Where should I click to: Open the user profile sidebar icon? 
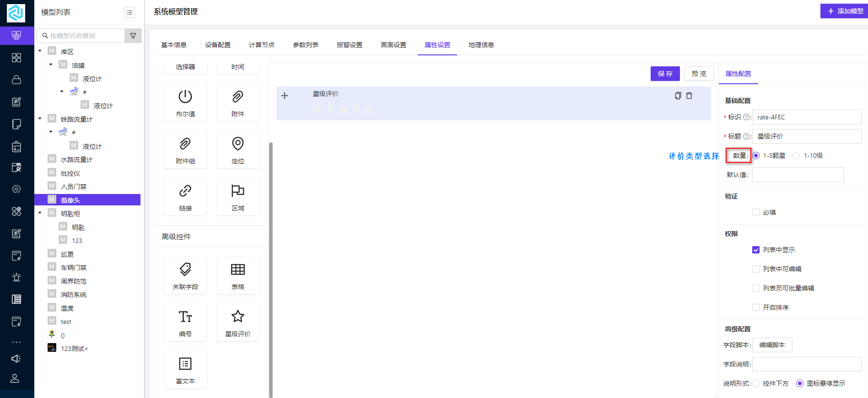(x=15, y=378)
